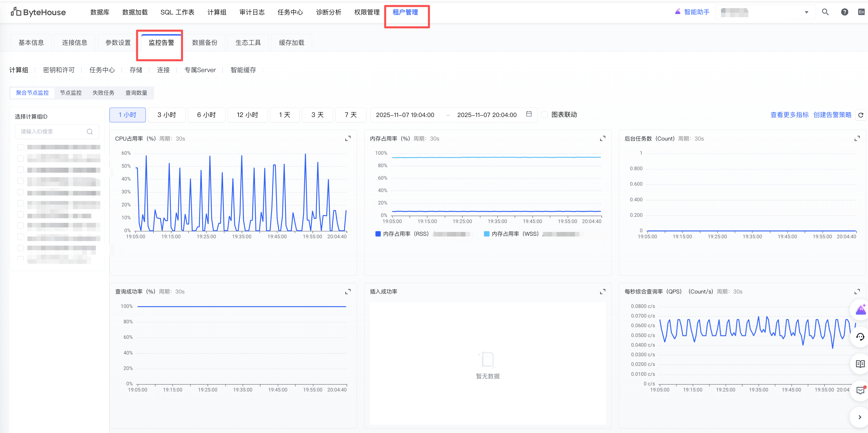Screen dimensions: 868x433
Task: Click the refresh icon beside 创建告警策略
Action: pyautogui.click(x=861, y=115)
